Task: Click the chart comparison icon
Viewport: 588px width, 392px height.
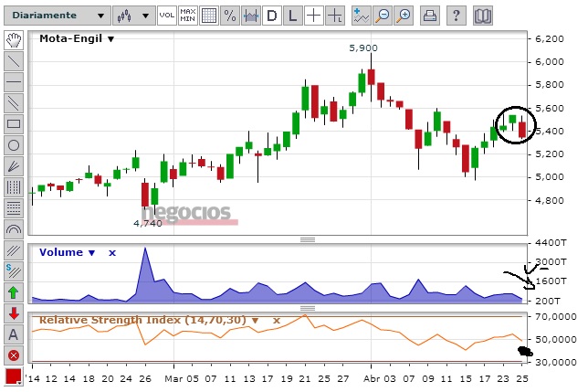Action: click(251, 16)
